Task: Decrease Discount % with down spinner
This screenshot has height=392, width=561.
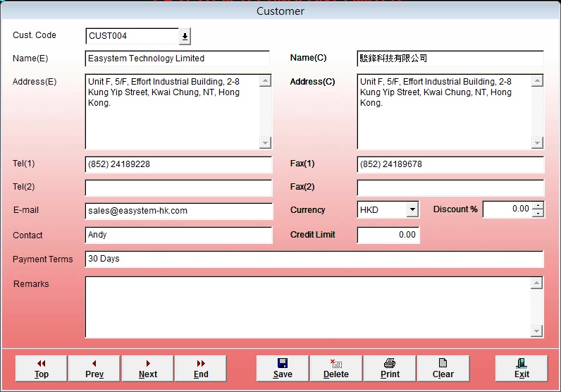Action: click(538, 213)
